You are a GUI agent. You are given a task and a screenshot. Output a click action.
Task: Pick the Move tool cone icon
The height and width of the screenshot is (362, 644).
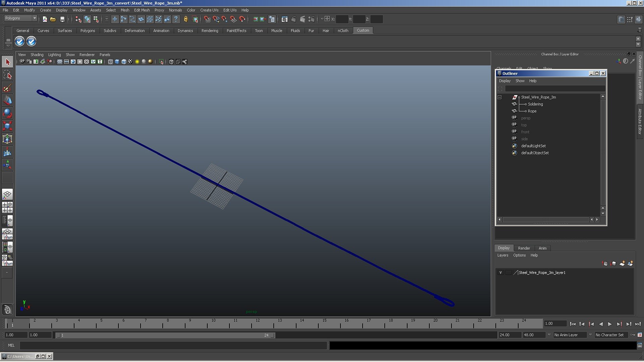[7, 100]
